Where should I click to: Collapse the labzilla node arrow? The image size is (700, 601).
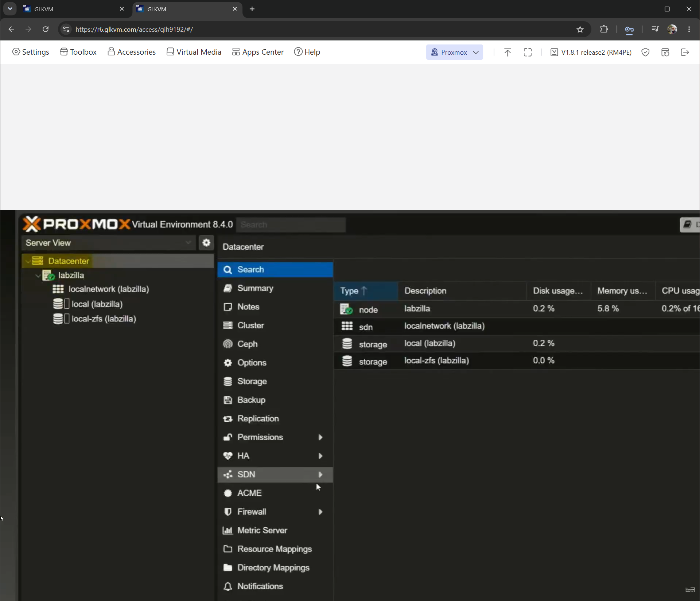point(38,276)
